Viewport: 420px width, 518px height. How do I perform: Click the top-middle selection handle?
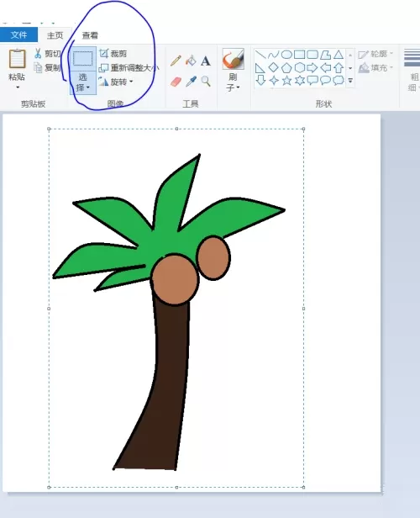pos(177,129)
